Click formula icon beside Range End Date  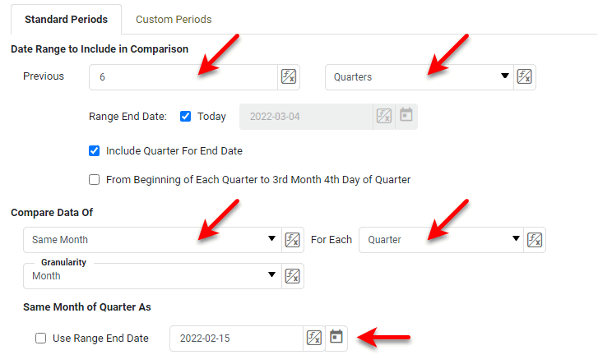click(x=384, y=116)
